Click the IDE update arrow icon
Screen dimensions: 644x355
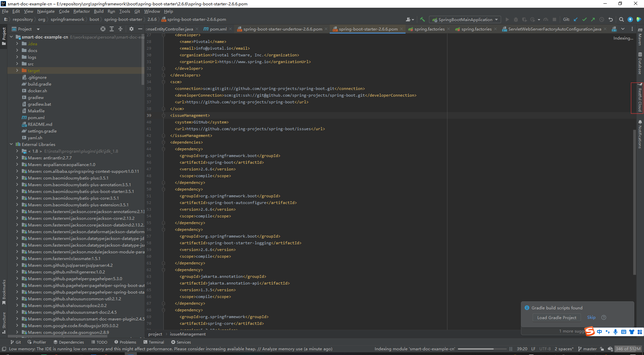tap(630, 19)
